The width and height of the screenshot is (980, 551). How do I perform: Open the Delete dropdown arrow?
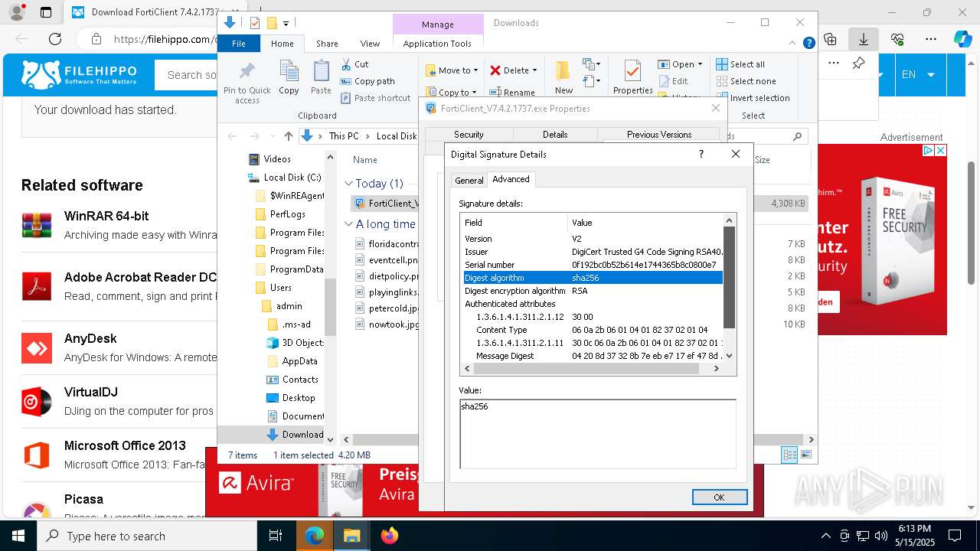[534, 70]
